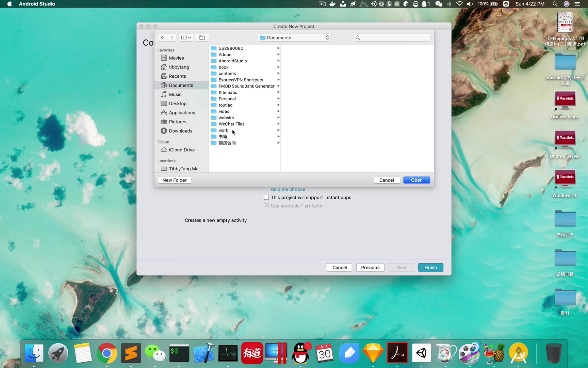Expand the video folder arrow
The height and width of the screenshot is (368, 588).
click(x=278, y=111)
